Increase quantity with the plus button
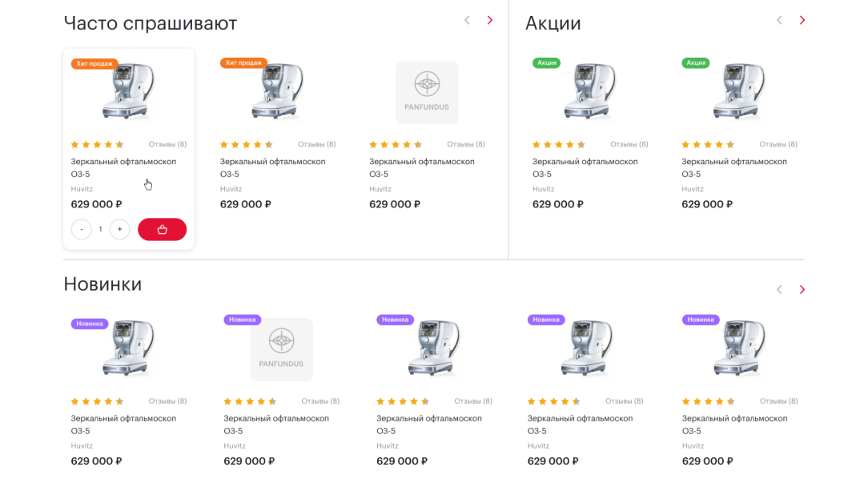 pos(119,230)
